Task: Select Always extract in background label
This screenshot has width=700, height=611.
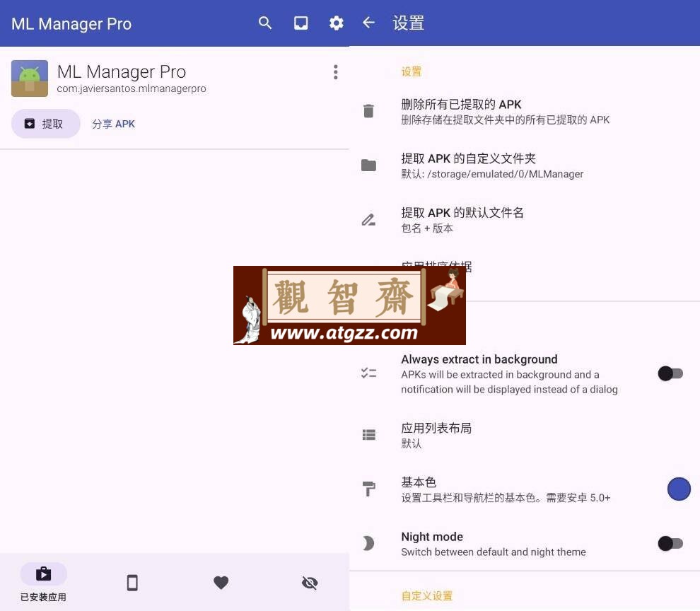Action: click(479, 359)
